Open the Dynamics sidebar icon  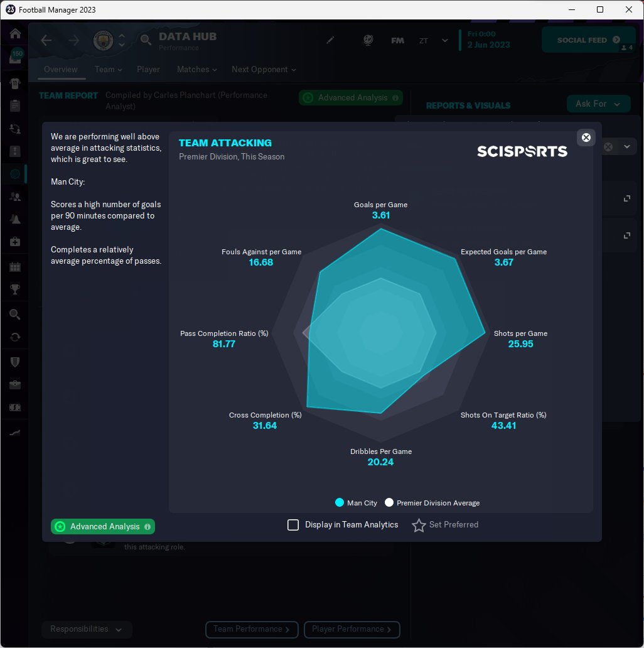tap(15, 129)
